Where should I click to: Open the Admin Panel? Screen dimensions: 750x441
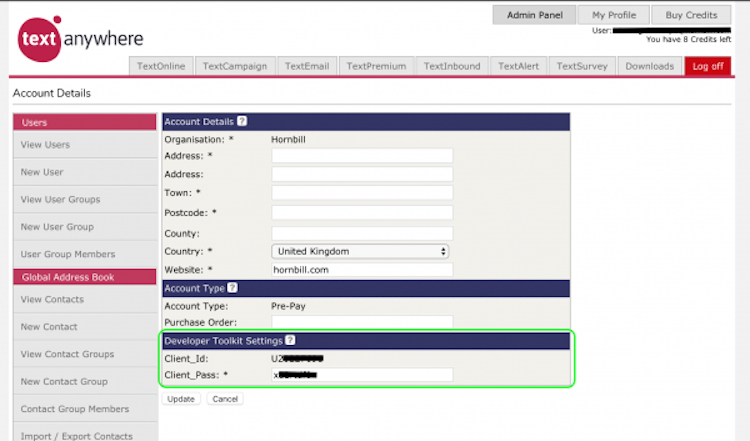(x=535, y=15)
